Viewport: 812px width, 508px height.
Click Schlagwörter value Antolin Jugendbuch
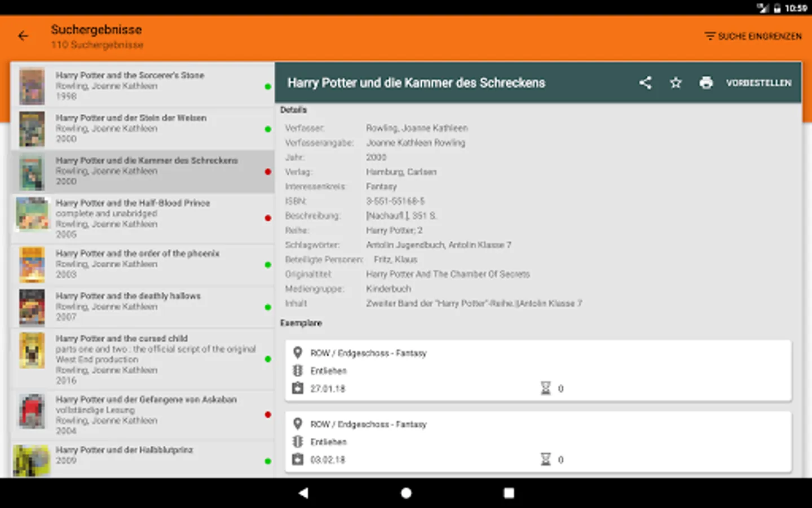tap(406, 245)
